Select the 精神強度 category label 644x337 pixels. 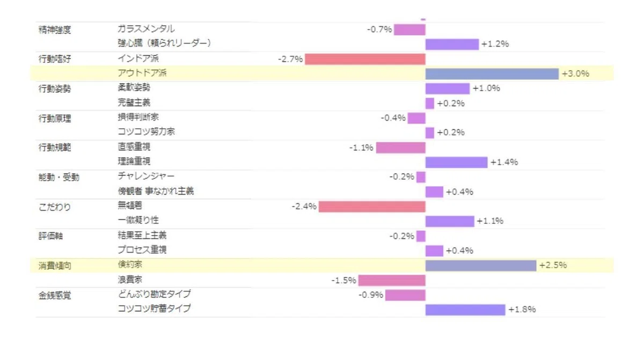point(54,29)
